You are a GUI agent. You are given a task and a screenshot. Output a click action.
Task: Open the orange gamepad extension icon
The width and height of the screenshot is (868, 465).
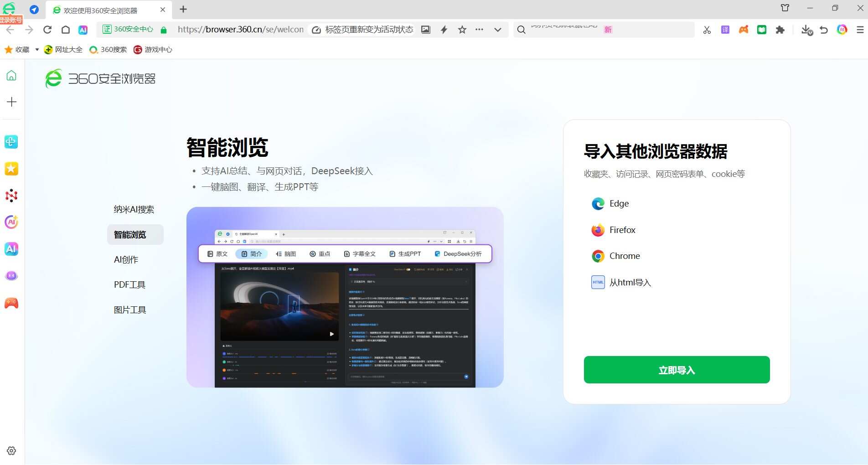pyautogui.click(x=744, y=30)
